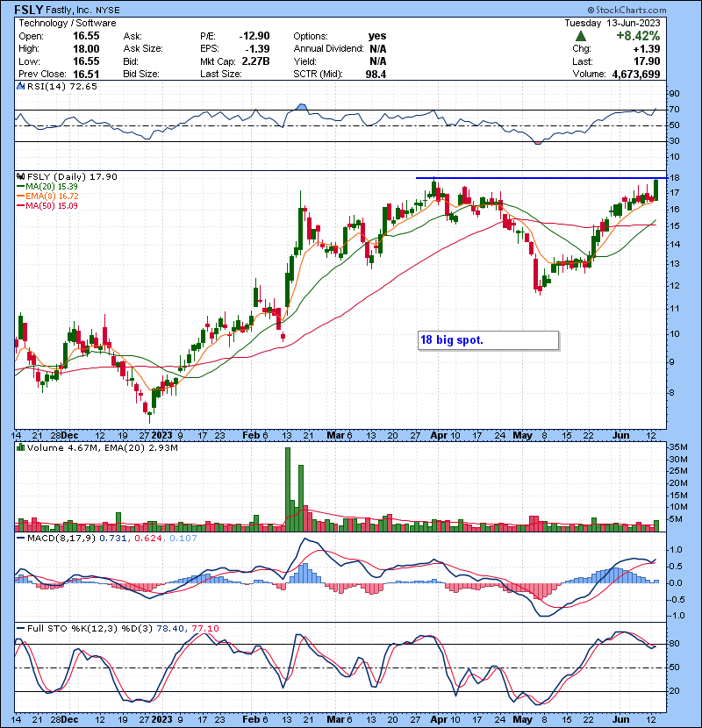Select the FSLY (Daily) 17.90 chart title
The image size is (702, 728).
[x=72, y=176]
